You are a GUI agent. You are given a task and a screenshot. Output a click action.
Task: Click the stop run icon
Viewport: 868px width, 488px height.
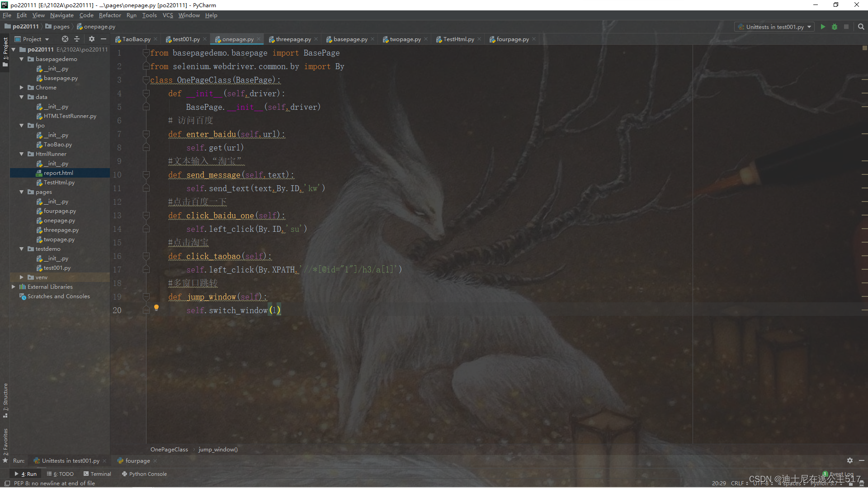pos(846,27)
